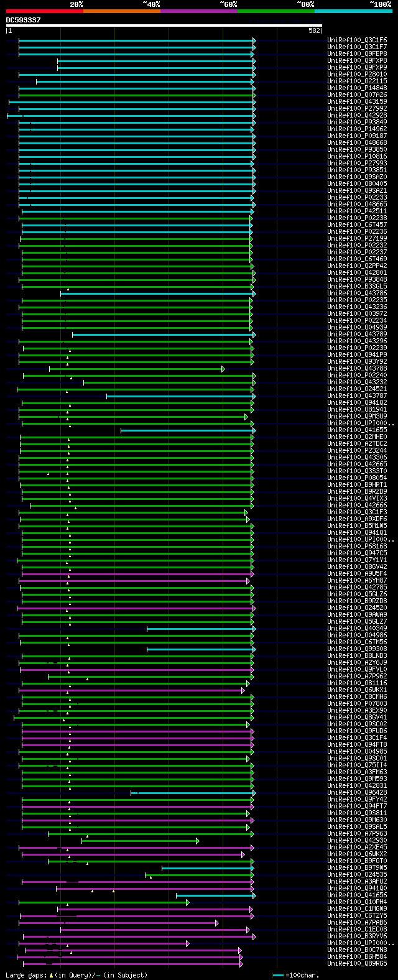Image resolution: width=398 pixels, height=980 pixels.
Task: Select label UniRef100_Q9FUD6
Action: 357,731
